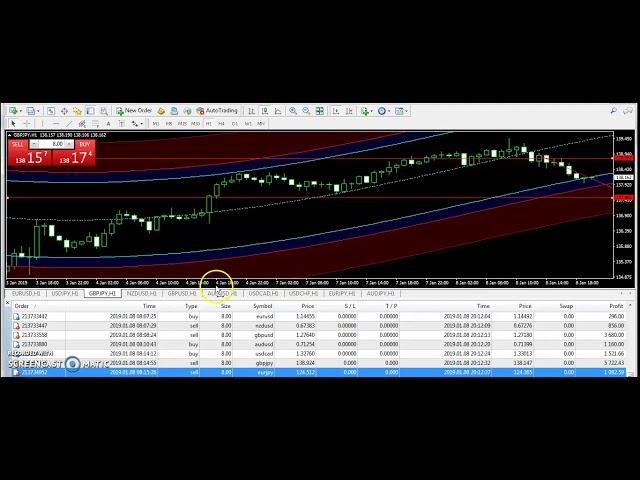
Task: Select the highlighted eurjpy sell order row
Action: pos(300,372)
